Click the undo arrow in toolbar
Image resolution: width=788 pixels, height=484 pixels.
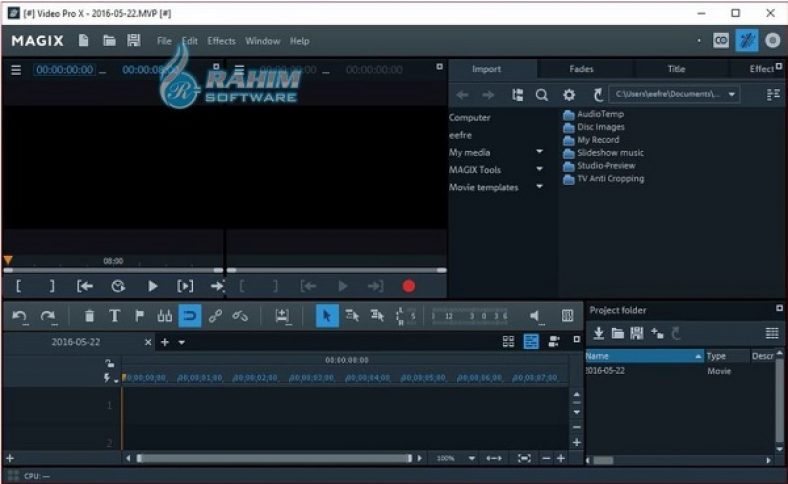coord(20,316)
